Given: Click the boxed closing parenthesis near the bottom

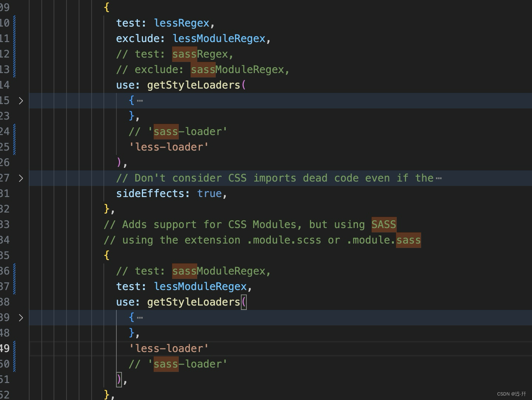Looking at the screenshot, I should 119,379.
